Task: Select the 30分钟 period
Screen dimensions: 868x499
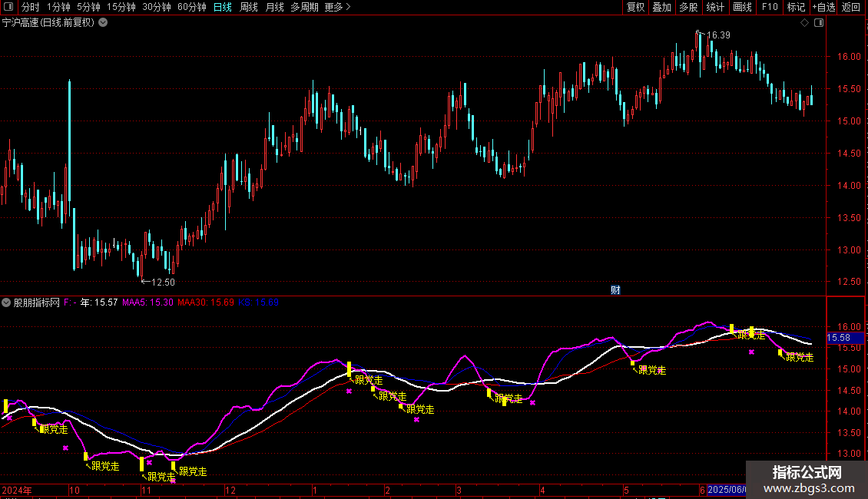Action: (x=156, y=7)
